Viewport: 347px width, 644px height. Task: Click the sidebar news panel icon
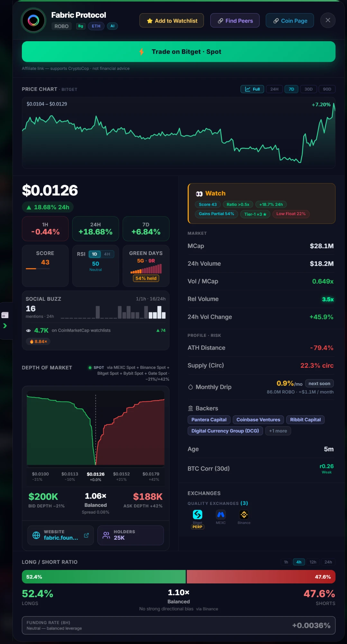click(x=5, y=315)
